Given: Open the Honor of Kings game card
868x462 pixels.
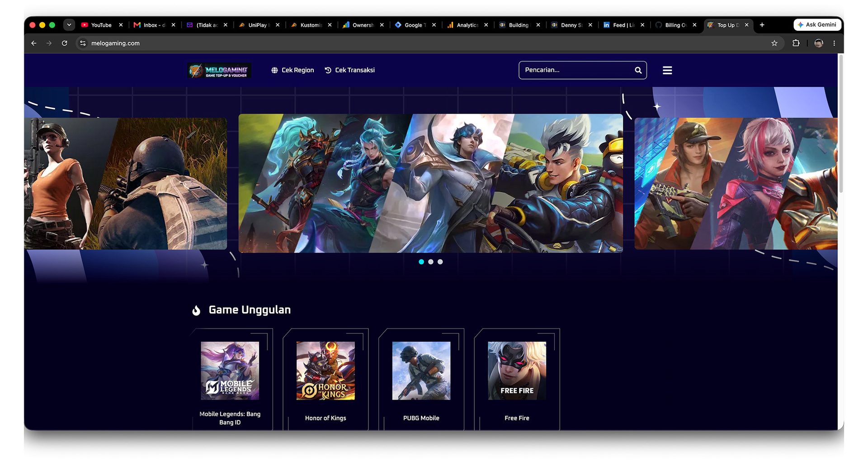Looking at the screenshot, I should tap(325, 380).
